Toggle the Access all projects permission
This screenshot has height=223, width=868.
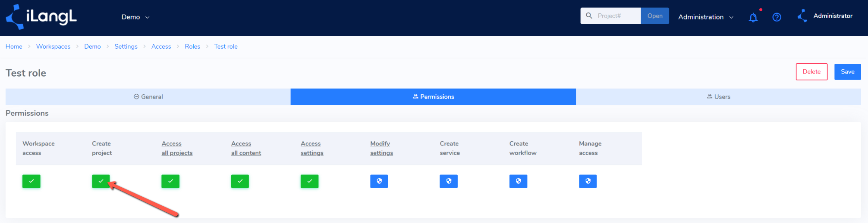click(170, 181)
